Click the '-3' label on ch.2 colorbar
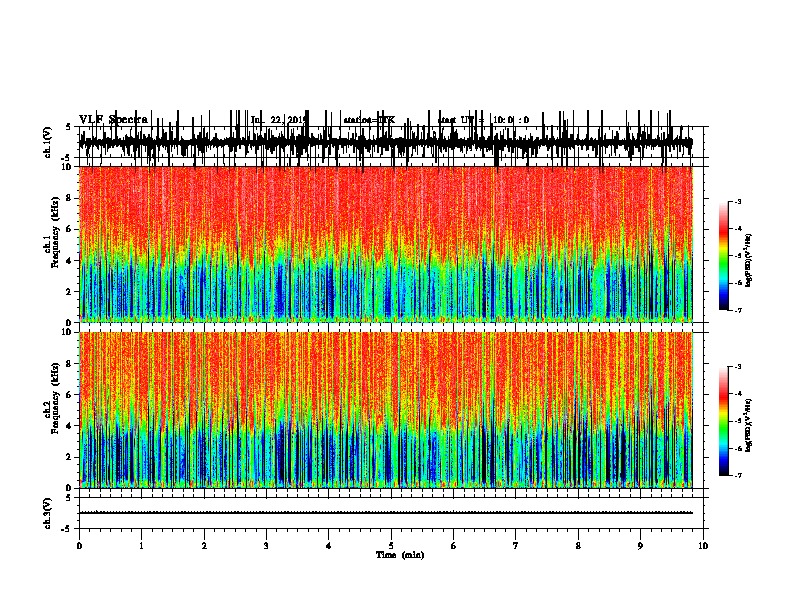This screenshot has height=612, width=792. coord(738,367)
